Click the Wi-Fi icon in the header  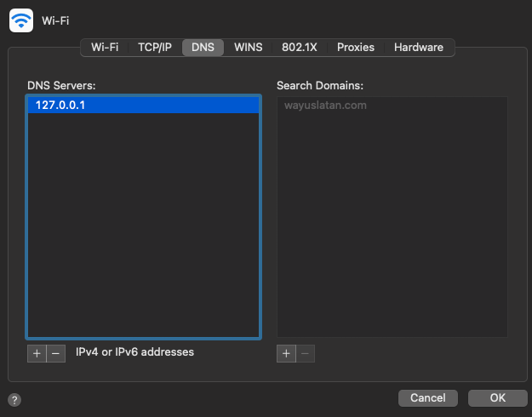(x=21, y=20)
